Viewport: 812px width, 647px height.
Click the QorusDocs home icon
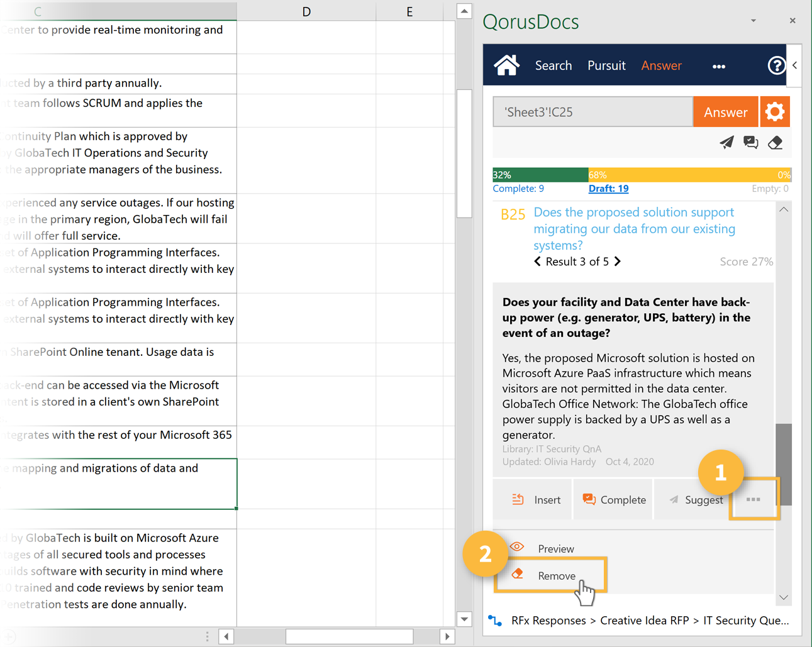coord(506,65)
